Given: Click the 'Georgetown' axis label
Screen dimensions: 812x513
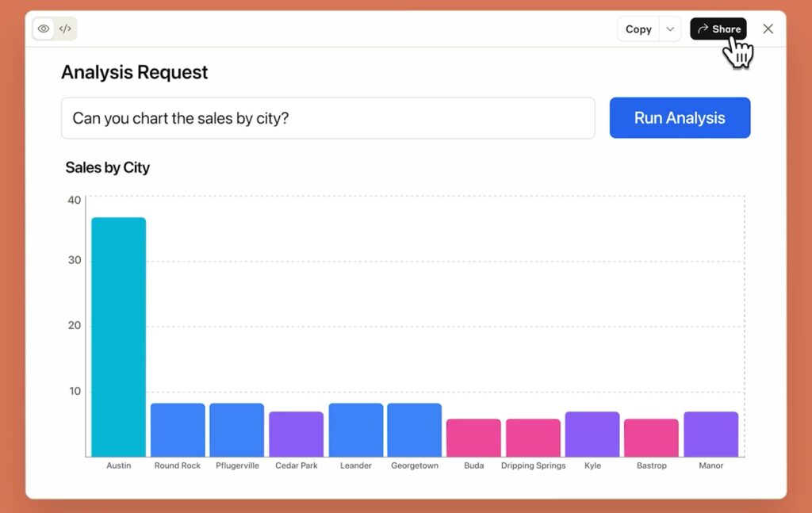Looking at the screenshot, I should click(415, 465).
